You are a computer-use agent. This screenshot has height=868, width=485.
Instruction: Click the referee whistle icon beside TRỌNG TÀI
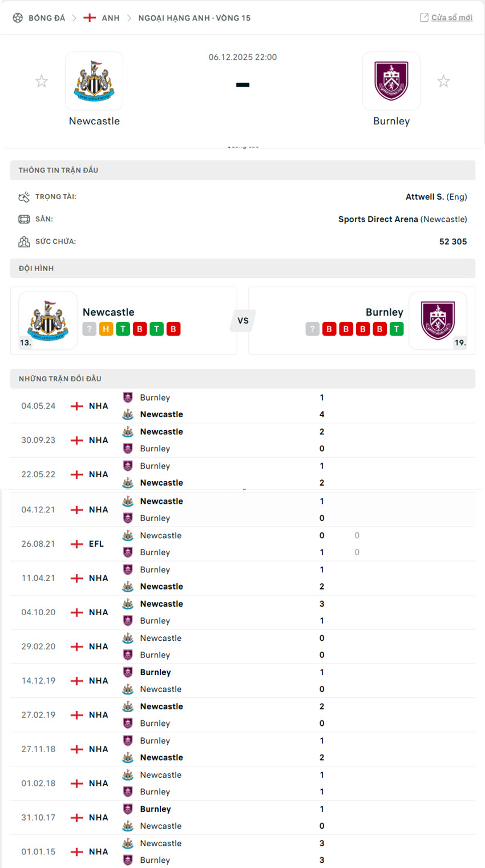(23, 196)
